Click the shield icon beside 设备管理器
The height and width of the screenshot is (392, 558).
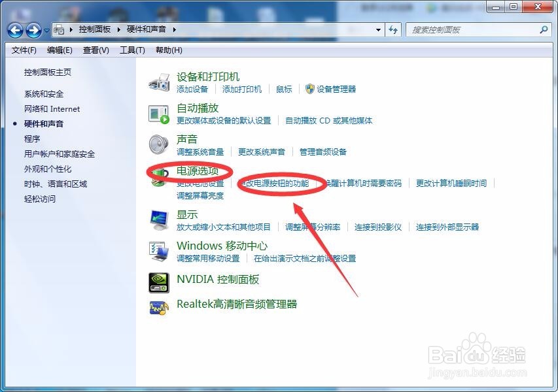(310, 89)
